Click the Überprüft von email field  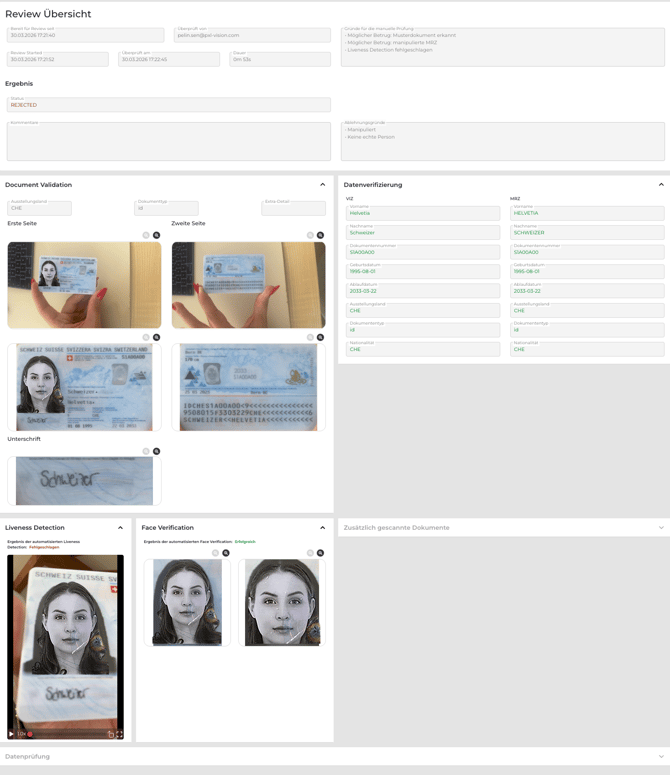click(x=252, y=35)
